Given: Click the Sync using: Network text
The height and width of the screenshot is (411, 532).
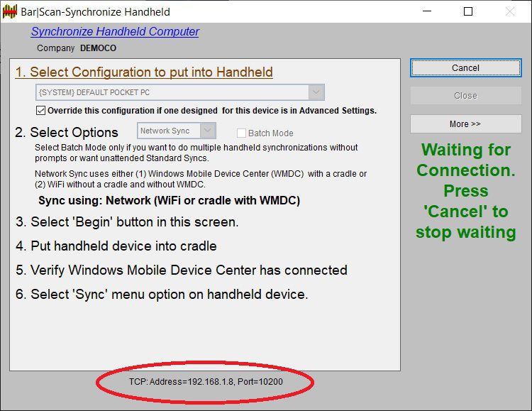Looking at the screenshot, I should point(169,200).
